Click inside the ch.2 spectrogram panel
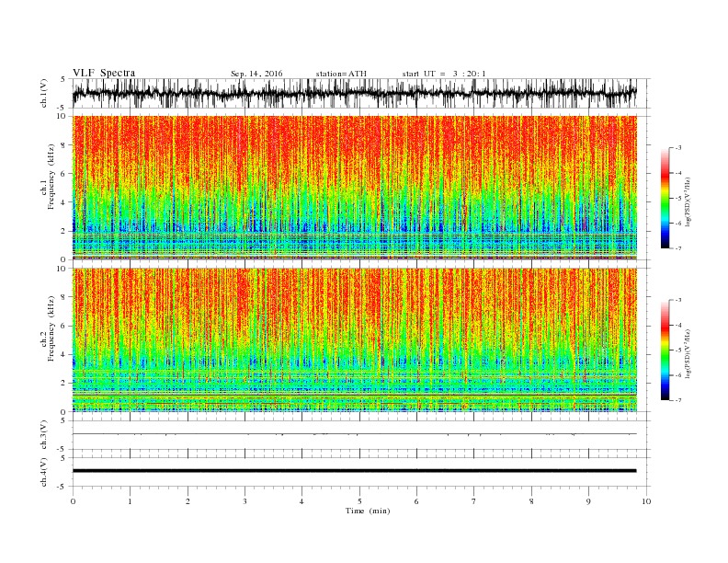Viewport: 728px width, 563px height. click(354, 339)
